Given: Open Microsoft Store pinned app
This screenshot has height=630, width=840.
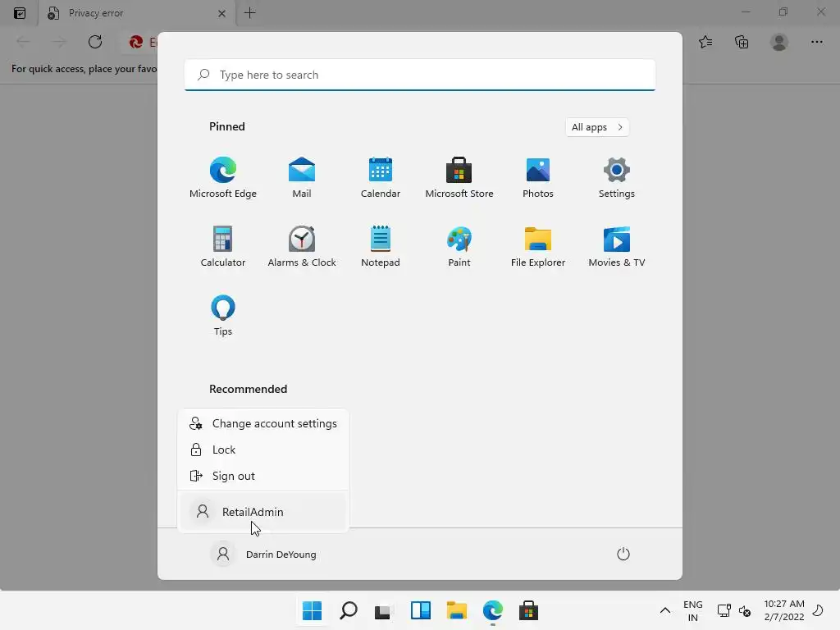Looking at the screenshot, I should (x=459, y=178).
